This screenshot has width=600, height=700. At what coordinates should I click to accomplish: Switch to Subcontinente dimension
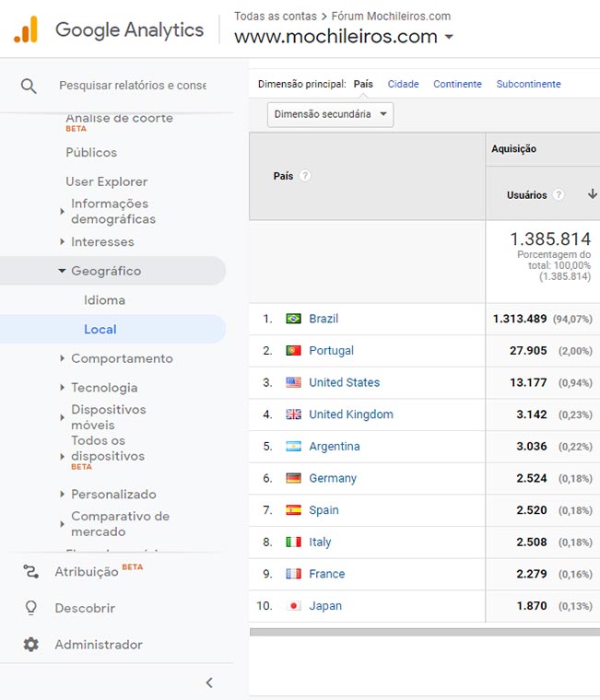coord(528,84)
